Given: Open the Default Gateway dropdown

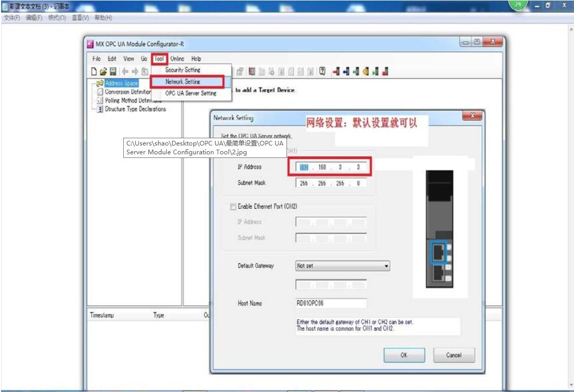Looking at the screenshot, I should [342, 266].
